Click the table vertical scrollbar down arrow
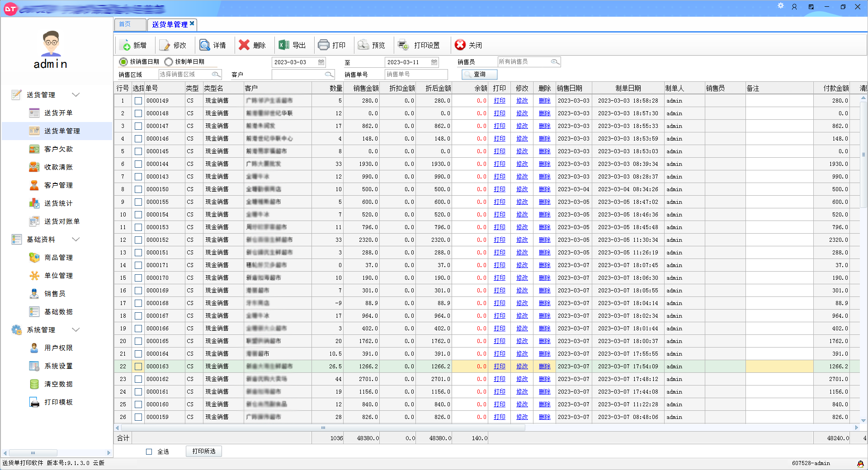Viewport: 868px width, 470px height. [x=863, y=420]
